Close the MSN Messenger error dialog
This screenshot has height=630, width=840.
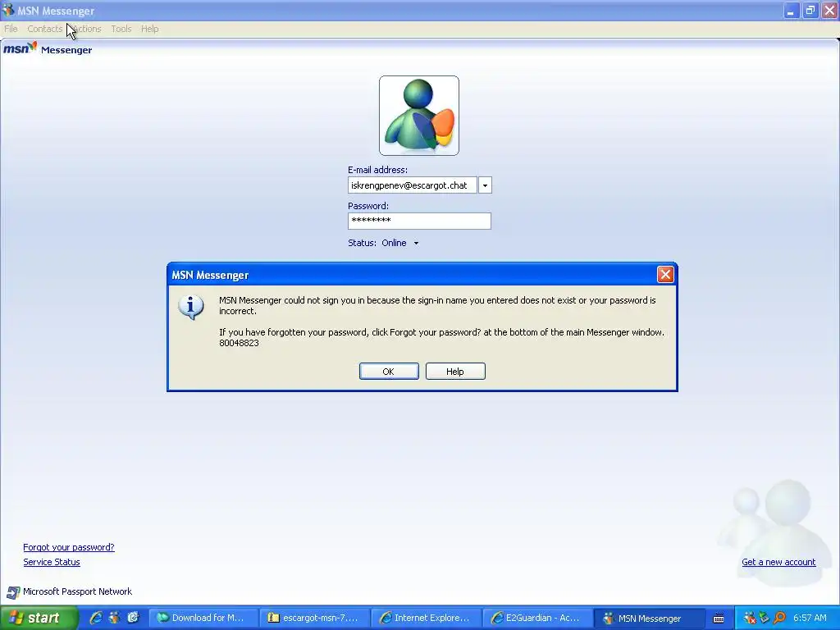[665, 275]
